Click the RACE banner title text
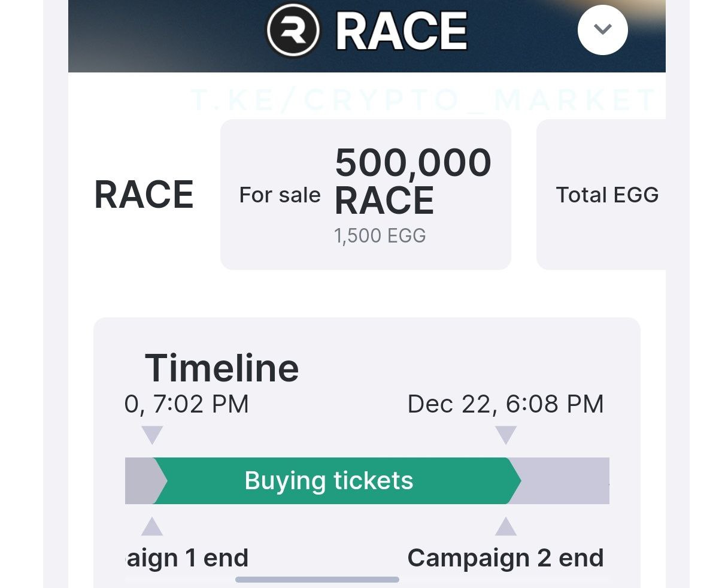The height and width of the screenshot is (588, 725). [401, 31]
